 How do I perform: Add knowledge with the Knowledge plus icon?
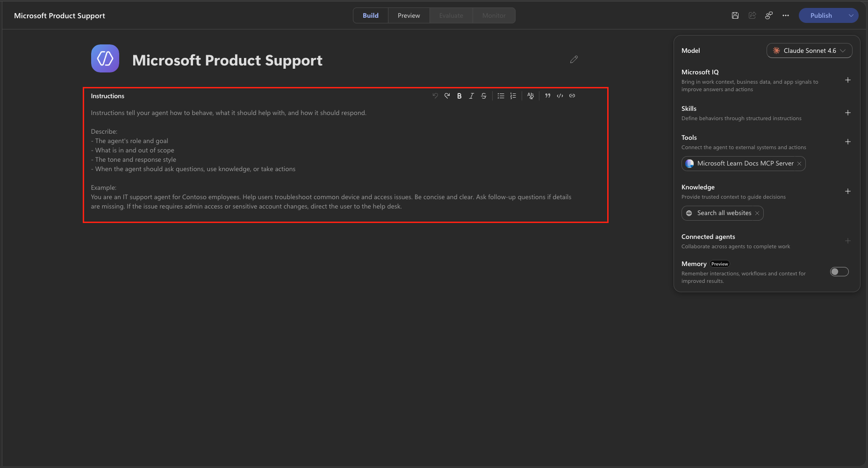click(x=848, y=191)
